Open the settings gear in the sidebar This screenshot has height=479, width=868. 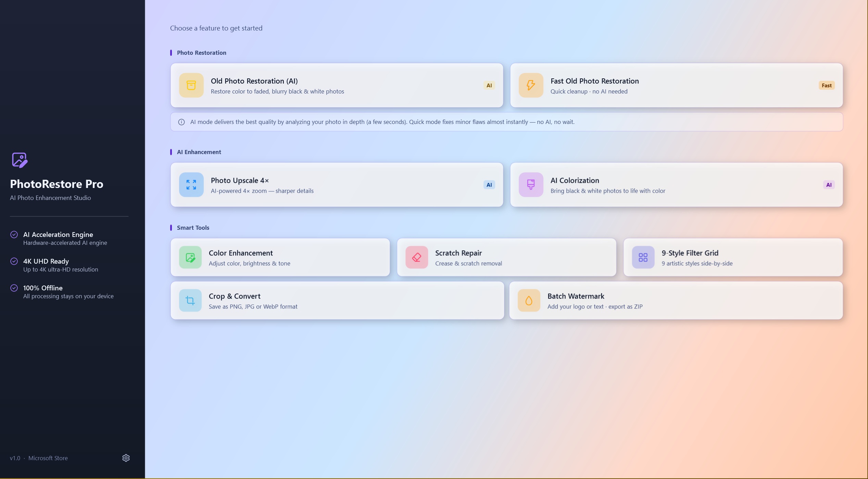126,458
